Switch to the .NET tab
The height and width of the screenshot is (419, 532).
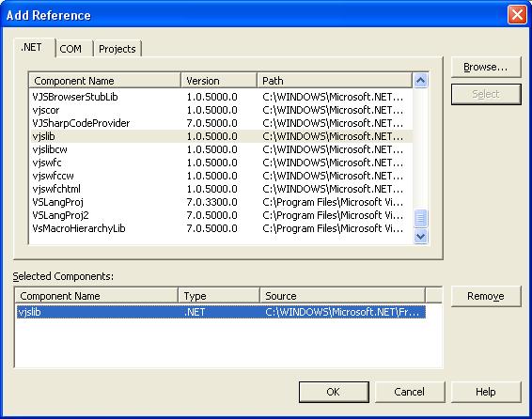click(x=35, y=48)
